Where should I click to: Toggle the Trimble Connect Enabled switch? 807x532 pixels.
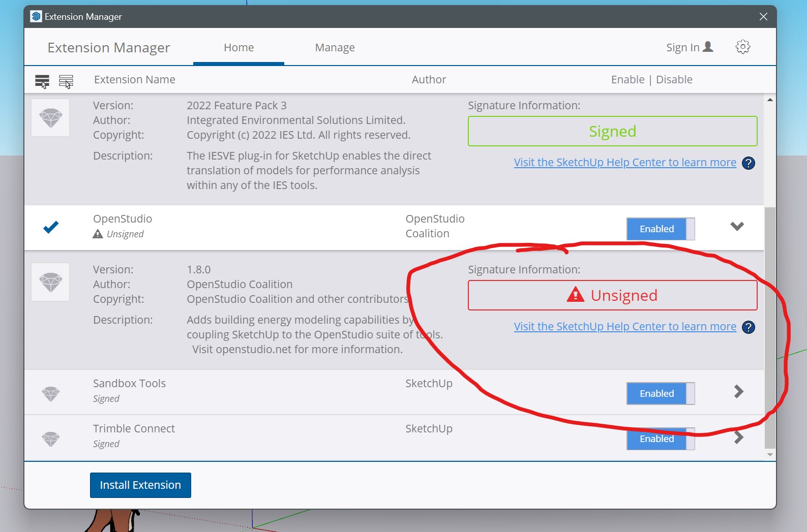661,439
